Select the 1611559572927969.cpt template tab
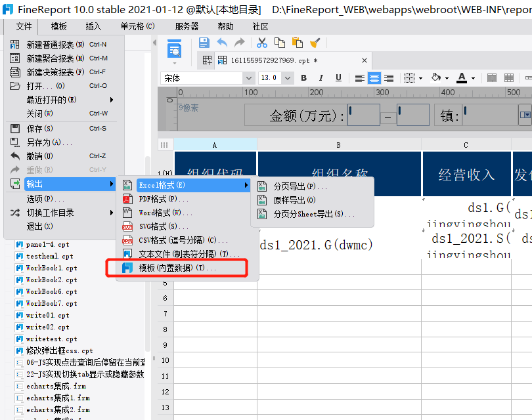 point(293,60)
